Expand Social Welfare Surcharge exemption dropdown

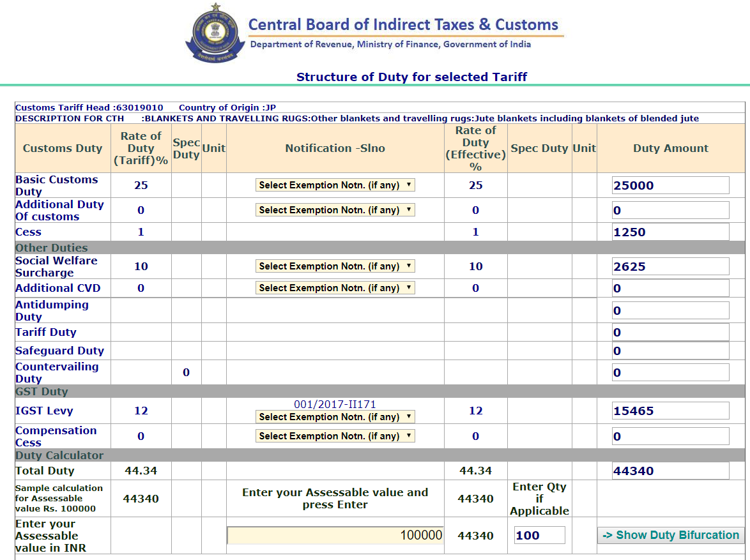[x=335, y=266]
